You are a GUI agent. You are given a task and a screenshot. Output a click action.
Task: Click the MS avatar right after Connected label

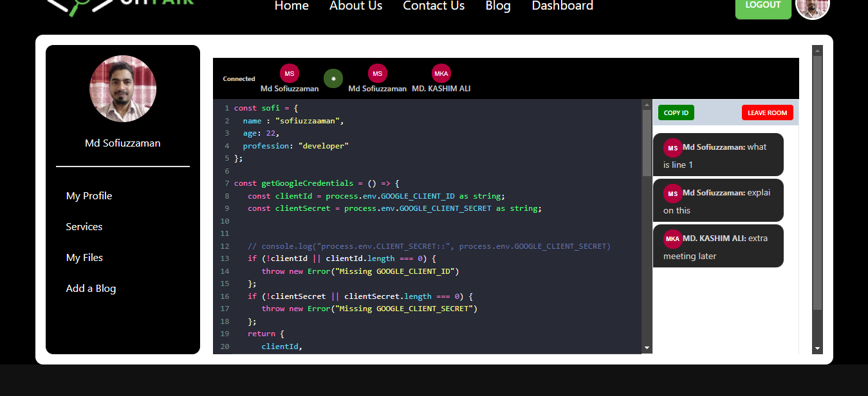(x=290, y=73)
